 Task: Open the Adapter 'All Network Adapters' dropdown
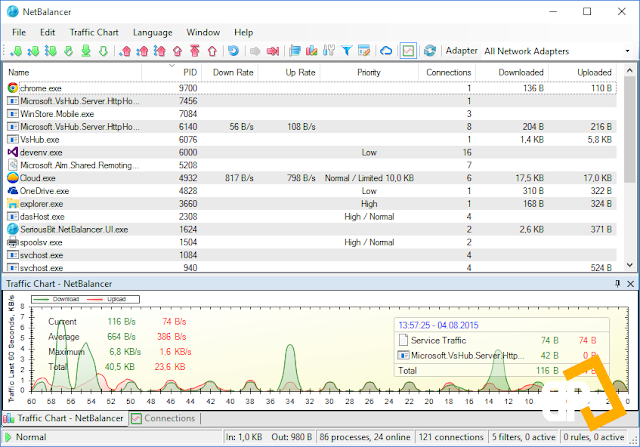pyautogui.click(x=557, y=51)
